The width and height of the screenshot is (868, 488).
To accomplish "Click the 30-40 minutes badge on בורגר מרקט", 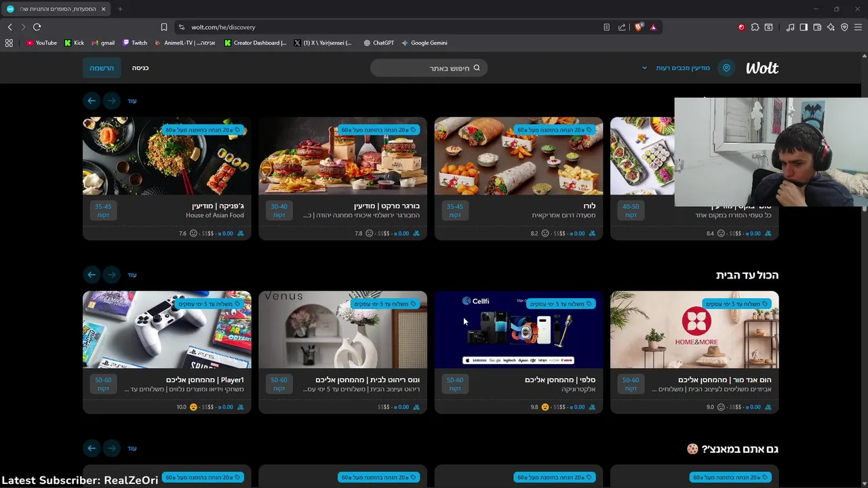I will 279,210.
